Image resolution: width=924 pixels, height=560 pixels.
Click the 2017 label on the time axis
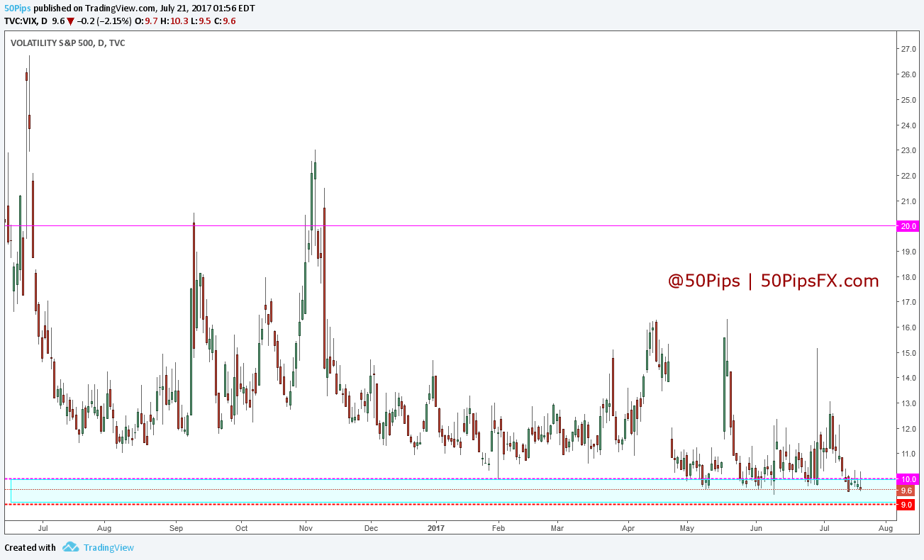pos(437,528)
